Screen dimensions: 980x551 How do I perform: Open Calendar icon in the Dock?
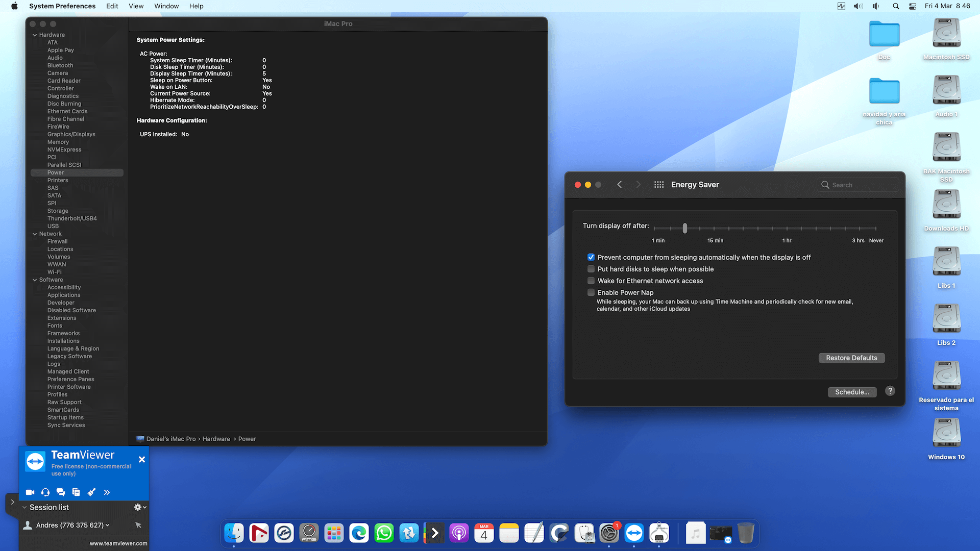pyautogui.click(x=484, y=533)
